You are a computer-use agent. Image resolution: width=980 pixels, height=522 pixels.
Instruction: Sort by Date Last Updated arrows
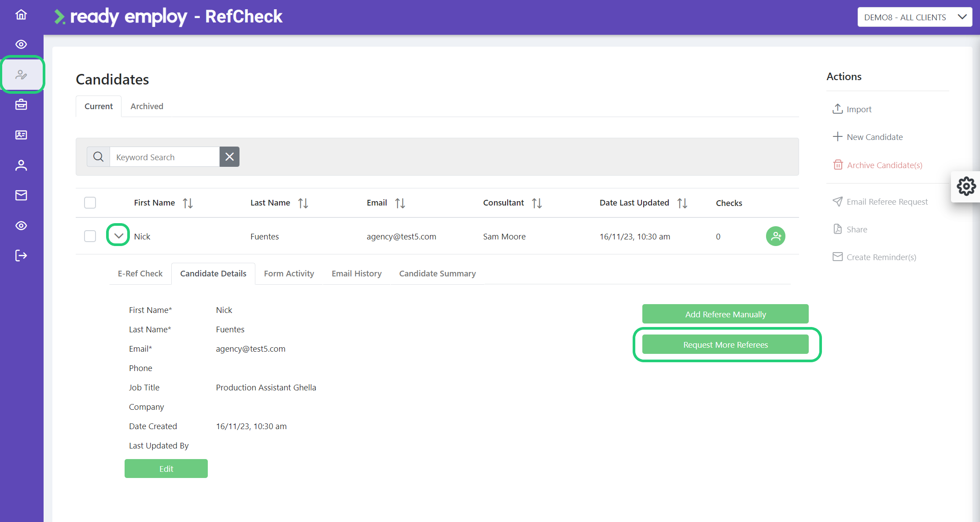point(682,203)
